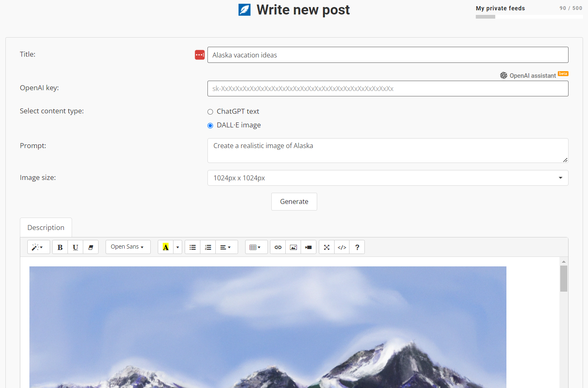588x388 pixels.
Task: Click the Write new post heading
Action: click(x=303, y=10)
